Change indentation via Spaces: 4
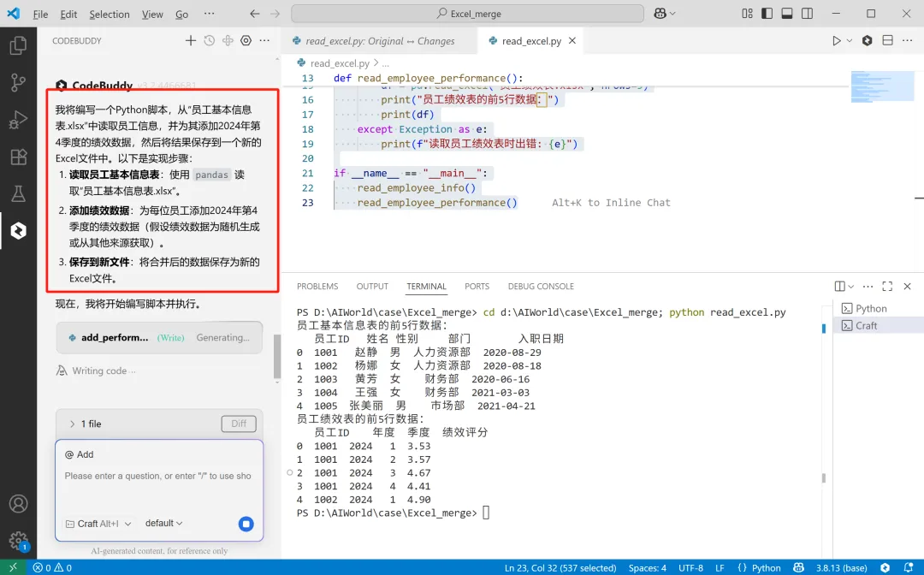The width and height of the screenshot is (924, 575). pos(647,568)
